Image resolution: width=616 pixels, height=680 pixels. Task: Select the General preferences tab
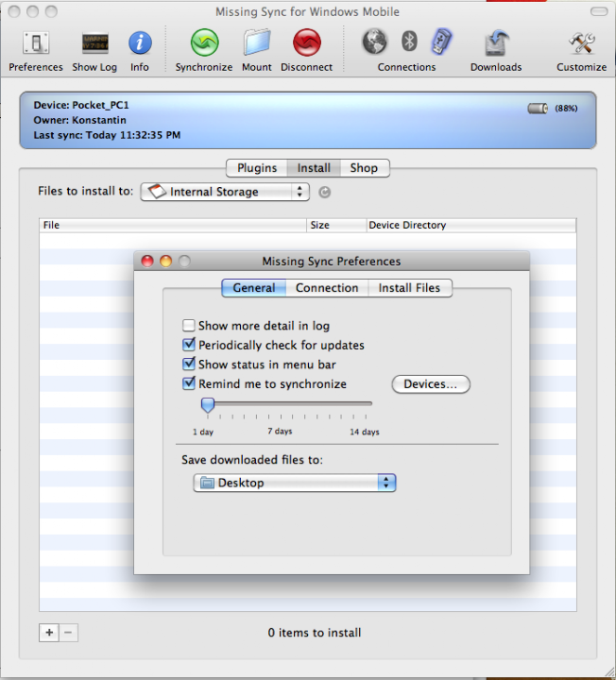tap(254, 288)
